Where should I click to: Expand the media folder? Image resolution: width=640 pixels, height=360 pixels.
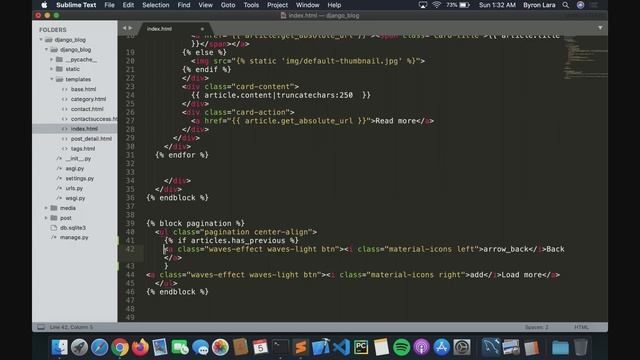[47, 208]
